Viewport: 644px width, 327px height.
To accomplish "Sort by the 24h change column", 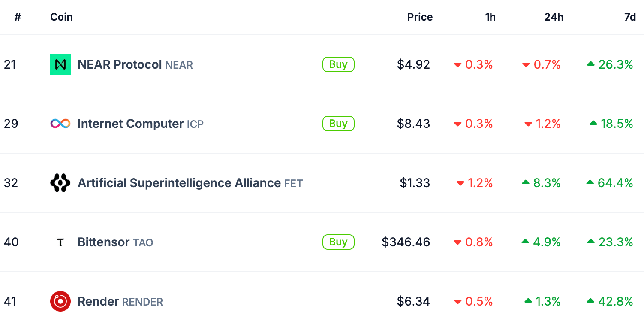I will coord(554,17).
